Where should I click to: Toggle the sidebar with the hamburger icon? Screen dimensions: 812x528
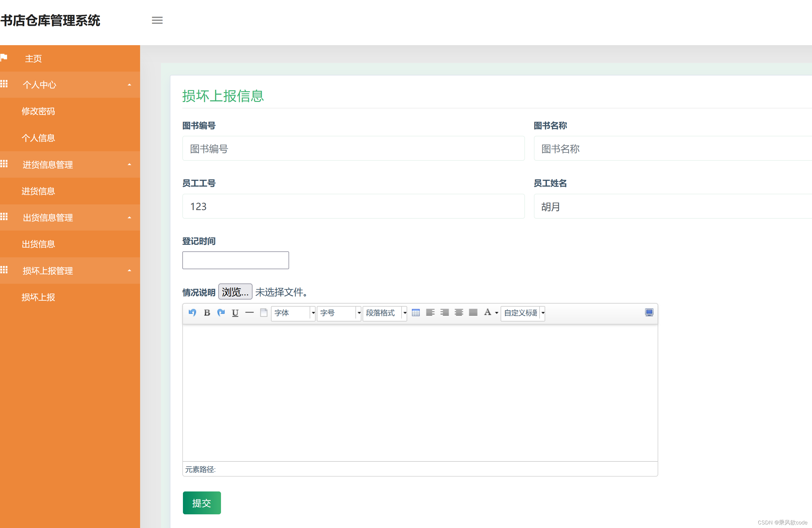tap(157, 20)
